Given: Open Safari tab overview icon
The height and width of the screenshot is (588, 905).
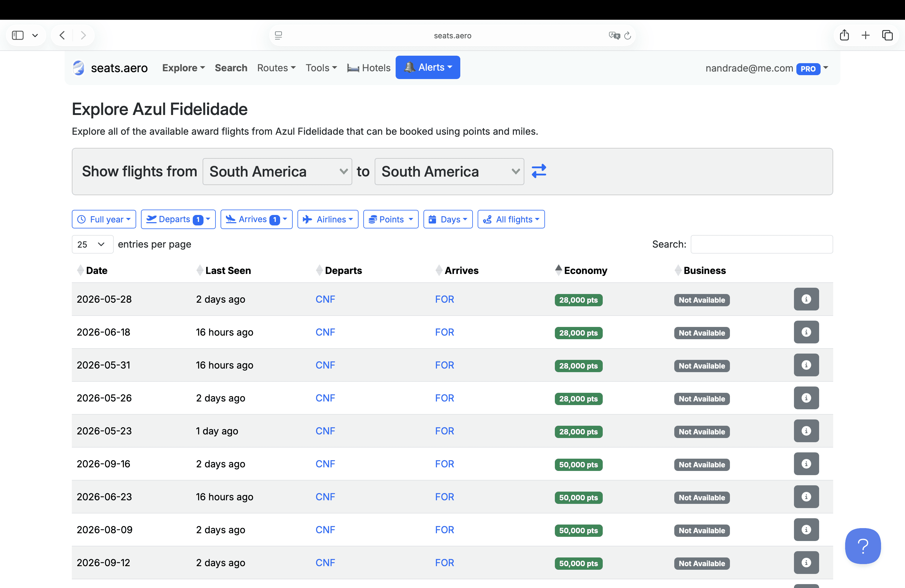Looking at the screenshot, I should [887, 35].
